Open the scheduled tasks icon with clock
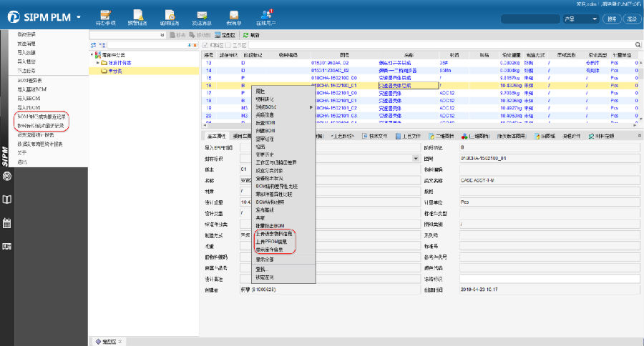This screenshot has width=644, height=346. pos(170,16)
